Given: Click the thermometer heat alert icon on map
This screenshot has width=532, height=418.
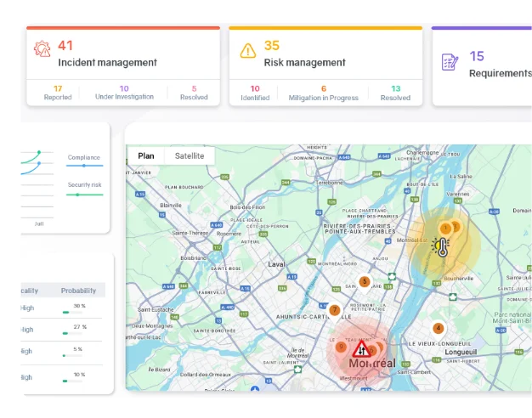Looking at the screenshot, I should tap(440, 248).
